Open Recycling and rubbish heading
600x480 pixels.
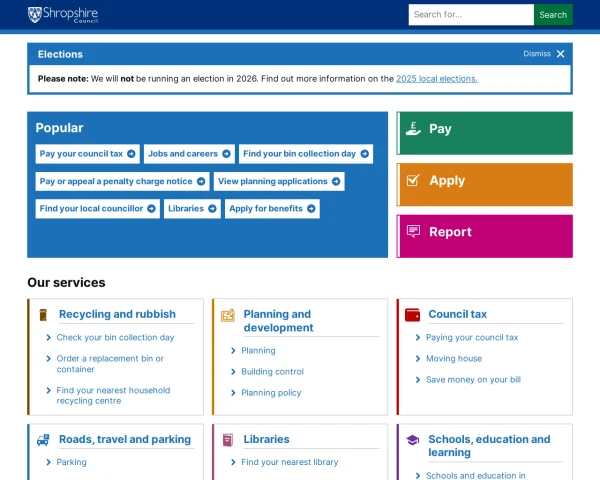pos(117,314)
